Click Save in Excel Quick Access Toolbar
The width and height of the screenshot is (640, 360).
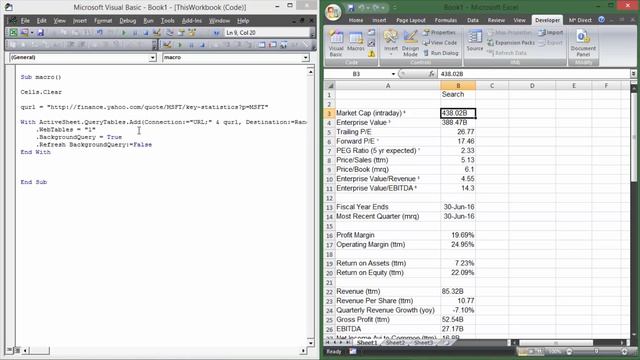[351, 7]
